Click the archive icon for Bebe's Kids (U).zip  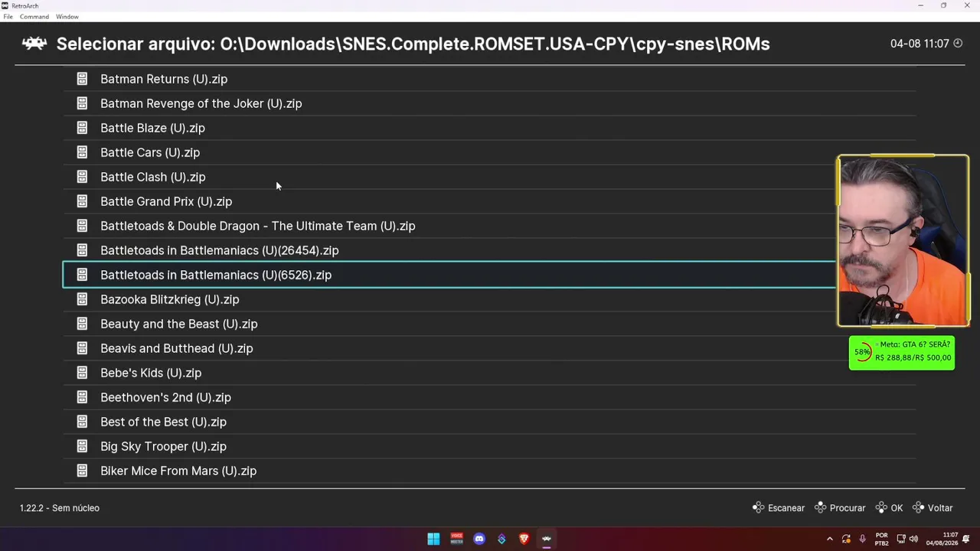(x=82, y=373)
